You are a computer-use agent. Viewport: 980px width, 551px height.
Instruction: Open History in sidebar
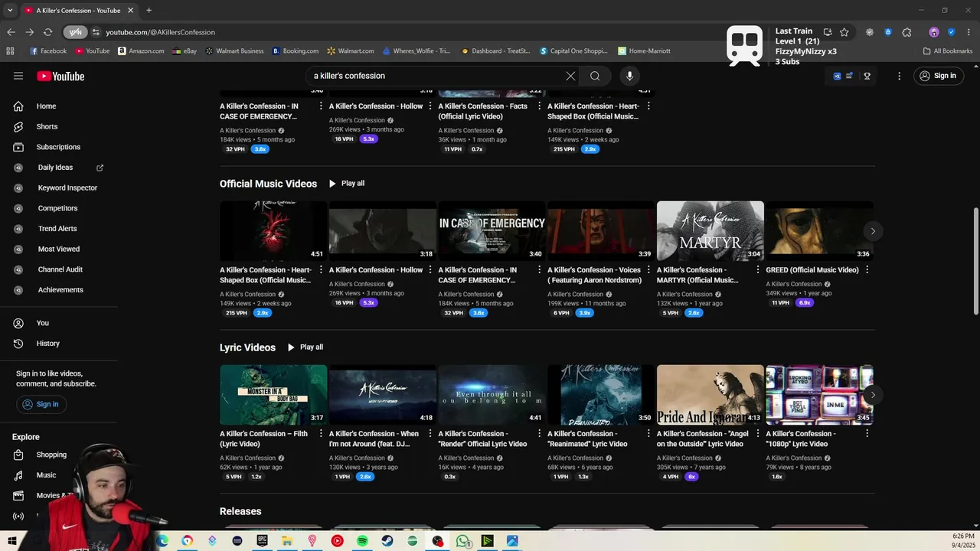tap(47, 344)
